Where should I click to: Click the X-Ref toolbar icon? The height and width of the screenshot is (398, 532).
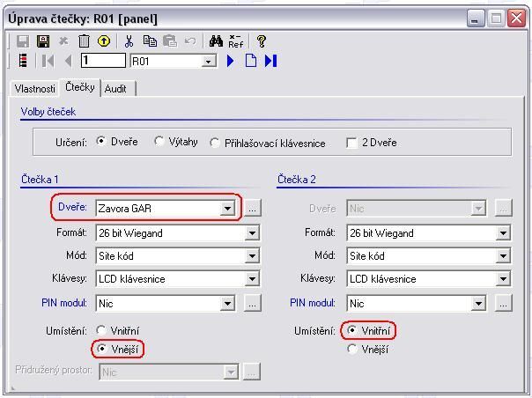click(x=236, y=41)
